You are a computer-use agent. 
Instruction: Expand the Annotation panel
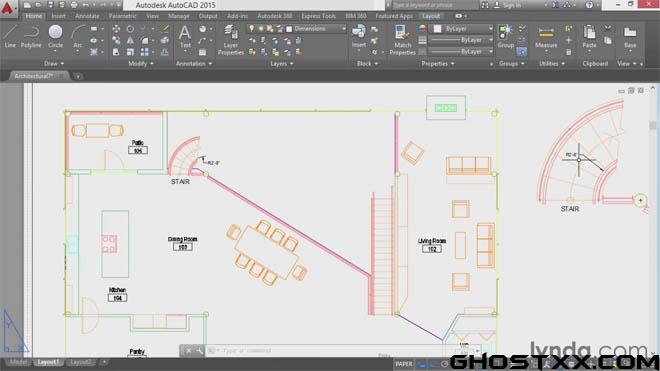(x=194, y=64)
